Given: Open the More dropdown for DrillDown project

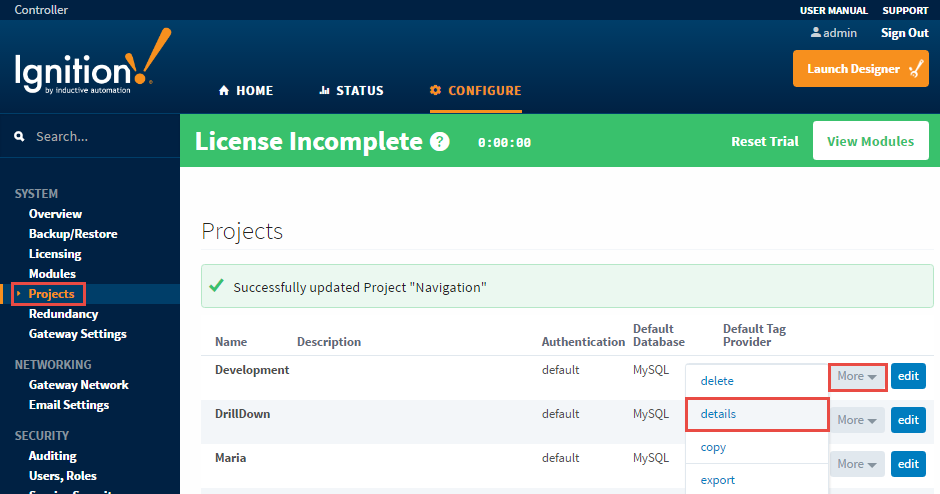Looking at the screenshot, I should tap(857, 420).
